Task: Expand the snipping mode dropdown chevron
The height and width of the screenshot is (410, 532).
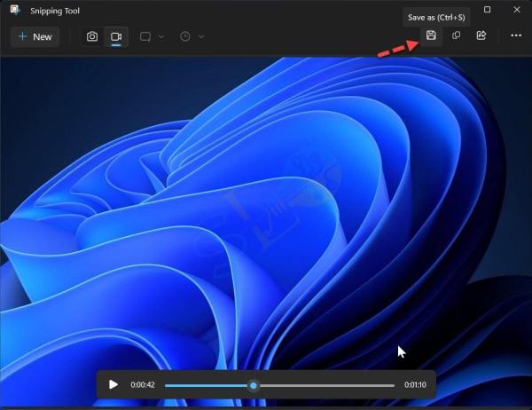Action: coord(161,36)
